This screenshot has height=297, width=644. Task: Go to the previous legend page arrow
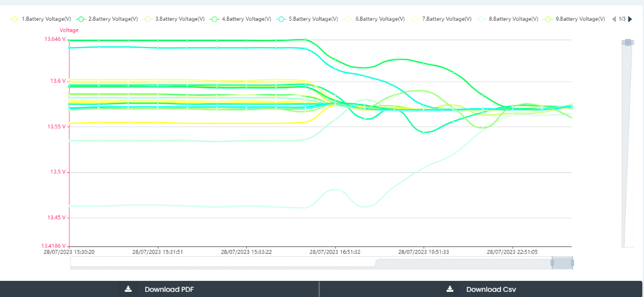[x=614, y=19]
